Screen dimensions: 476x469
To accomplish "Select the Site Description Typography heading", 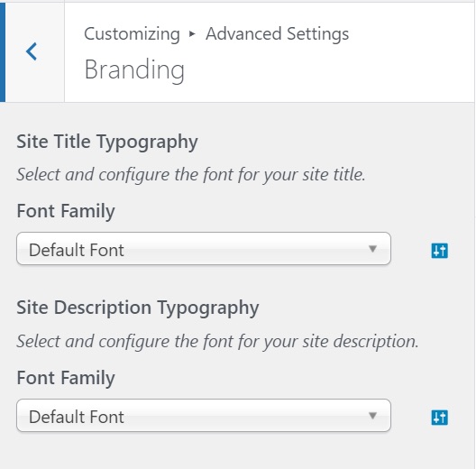I will coord(138,308).
